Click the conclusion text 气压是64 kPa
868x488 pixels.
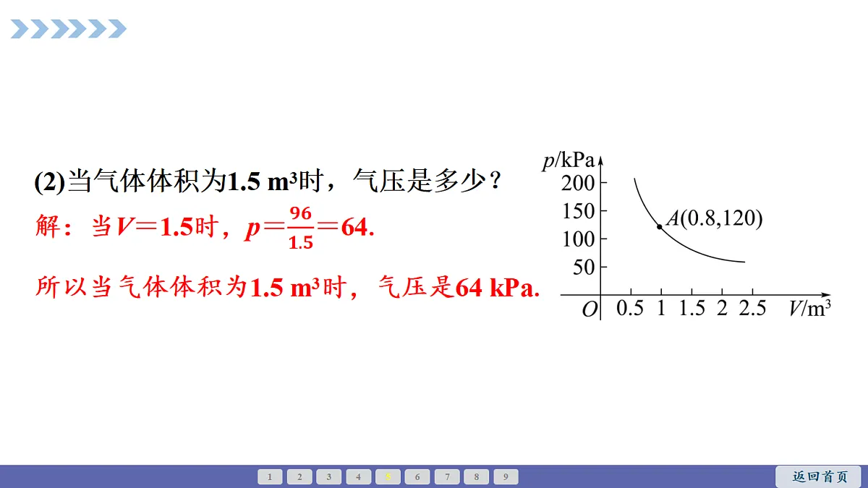(x=459, y=288)
